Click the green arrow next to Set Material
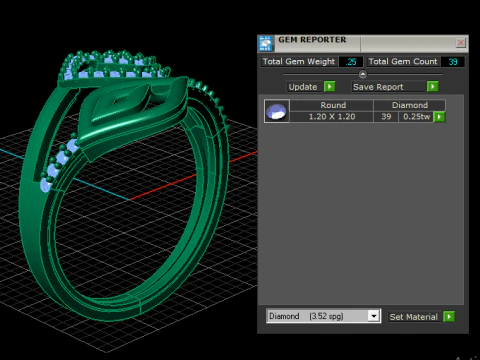 (x=449, y=316)
